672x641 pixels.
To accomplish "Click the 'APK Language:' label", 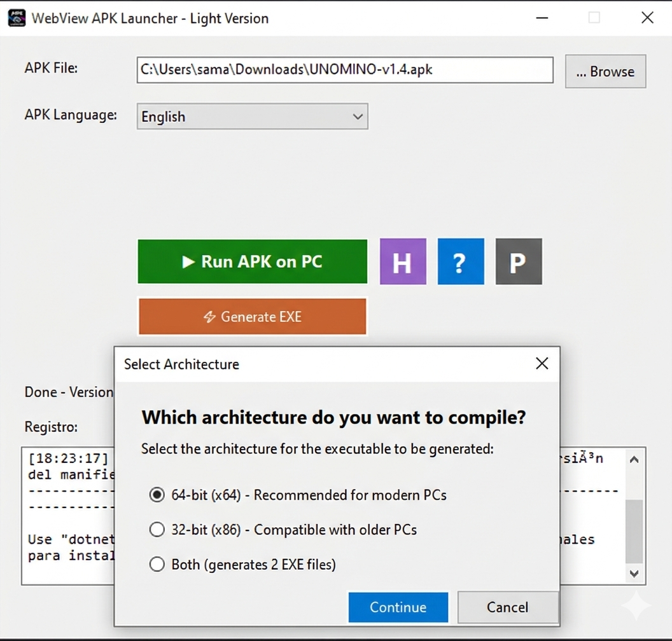I will [71, 114].
